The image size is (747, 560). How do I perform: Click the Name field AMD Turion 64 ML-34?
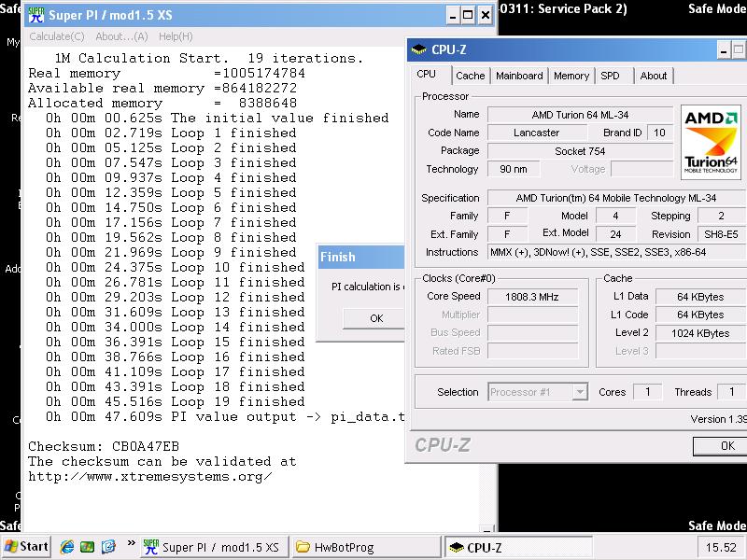tap(580, 115)
